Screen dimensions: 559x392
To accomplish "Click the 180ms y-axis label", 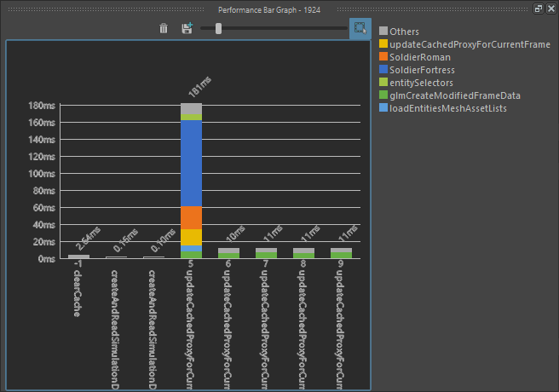I will click(42, 106).
